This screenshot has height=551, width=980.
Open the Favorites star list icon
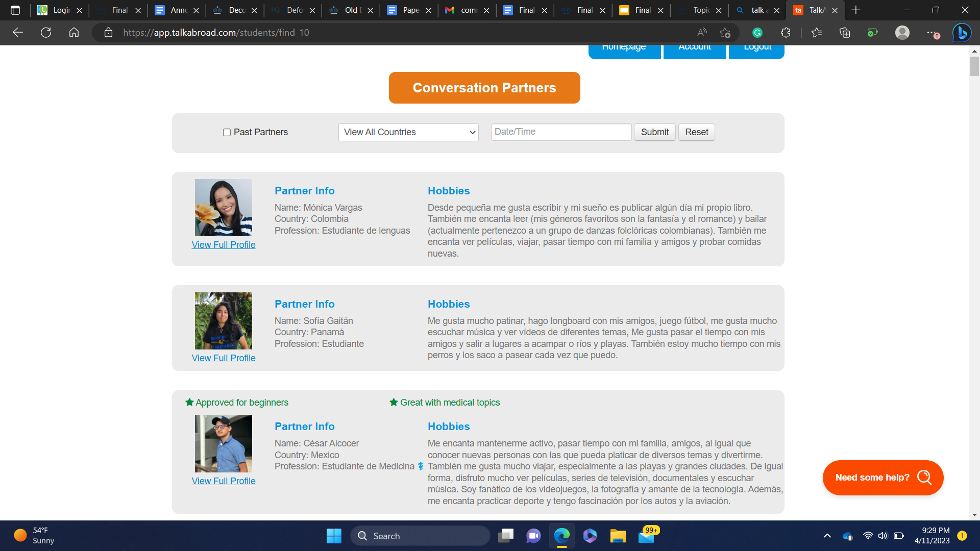(x=817, y=33)
